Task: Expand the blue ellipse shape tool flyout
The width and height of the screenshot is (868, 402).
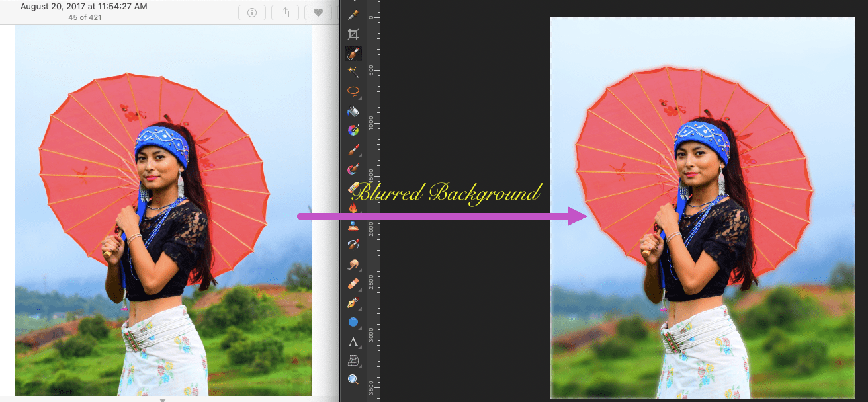Action: (353, 322)
